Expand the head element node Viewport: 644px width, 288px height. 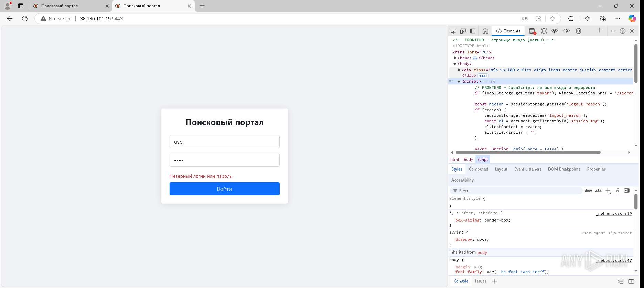[x=455, y=58]
